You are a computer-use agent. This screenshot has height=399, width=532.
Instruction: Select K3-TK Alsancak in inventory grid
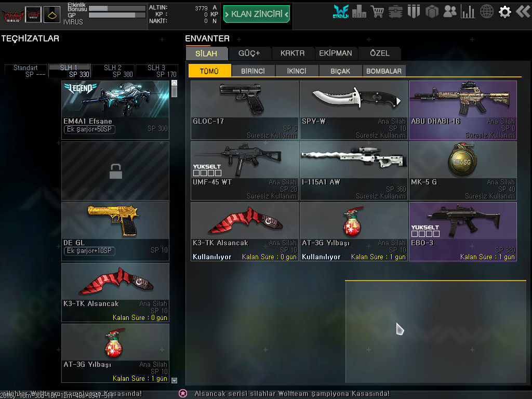point(245,232)
